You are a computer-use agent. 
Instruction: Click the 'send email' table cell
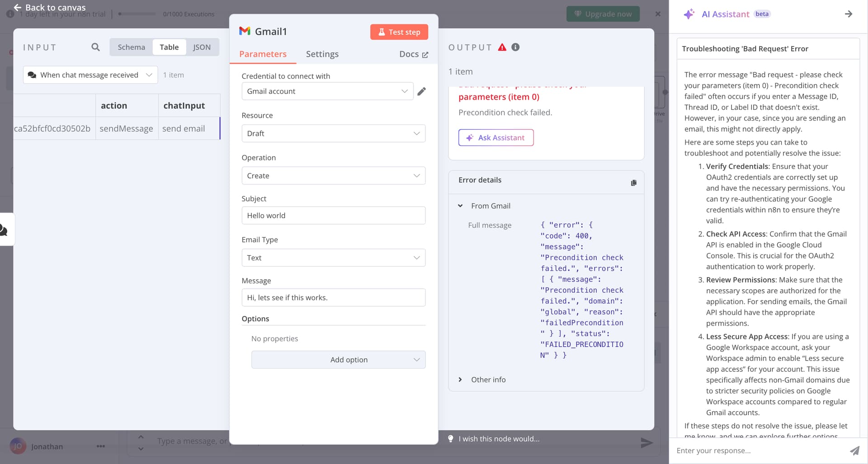pyautogui.click(x=189, y=128)
